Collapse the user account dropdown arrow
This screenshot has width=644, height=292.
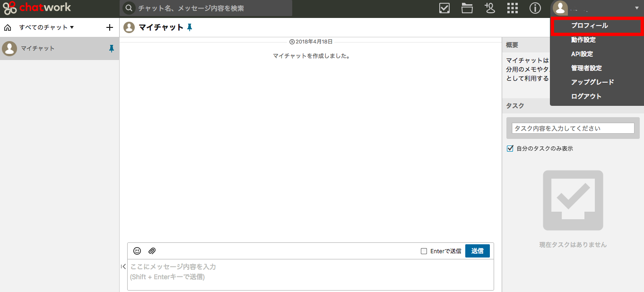click(636, 8)
